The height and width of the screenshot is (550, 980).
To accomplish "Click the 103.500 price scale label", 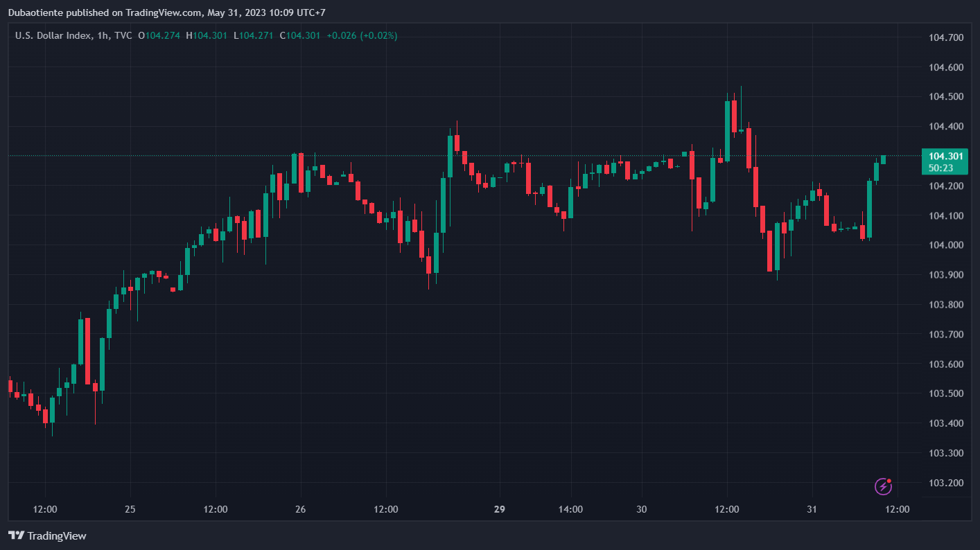I will [945, 393].
